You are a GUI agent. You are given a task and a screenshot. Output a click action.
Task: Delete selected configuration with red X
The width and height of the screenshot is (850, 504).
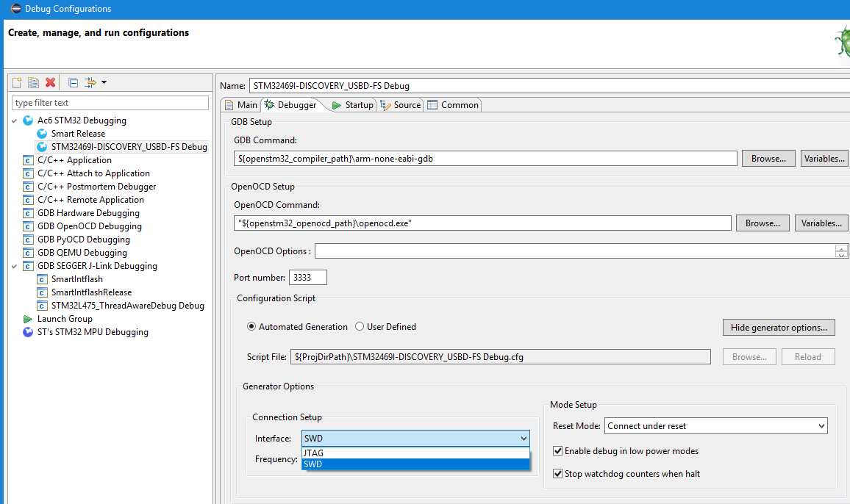[50, 82]
